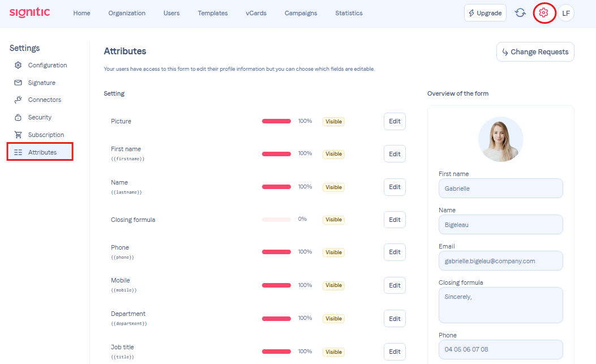Image resolution: width=596 pixels, height=364 pixels.
Task: Go to the Templates tab
Action: [213, 13]
